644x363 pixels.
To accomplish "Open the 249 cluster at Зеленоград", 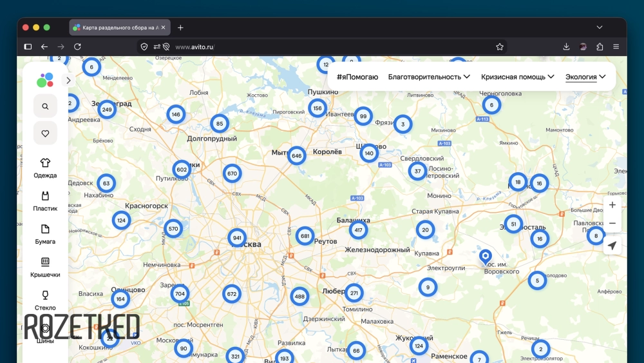I will click(x=107, y=110).
